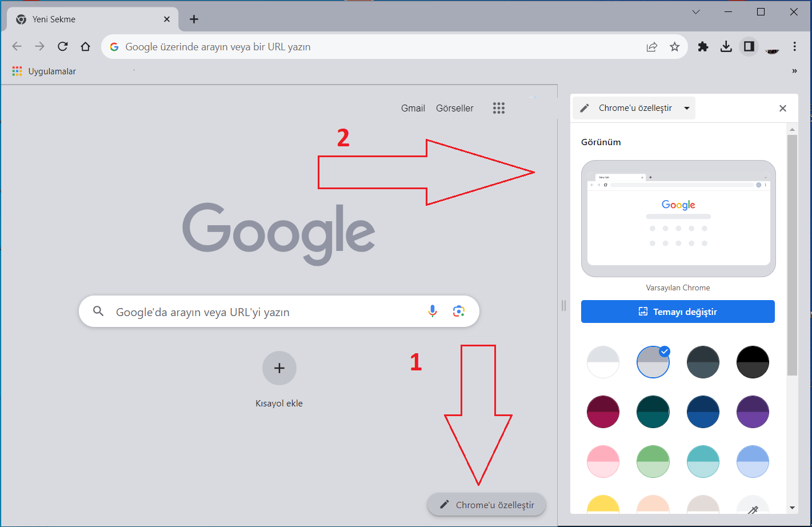Click the Temayı değiştir button
Image resolution: width=812 pixels, height=527 pixels.
pyautogui.click(x=678, y=312)
